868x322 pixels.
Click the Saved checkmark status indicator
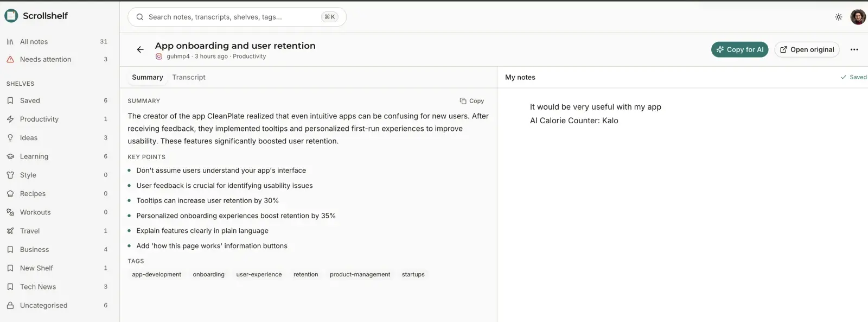pos(853,78)
